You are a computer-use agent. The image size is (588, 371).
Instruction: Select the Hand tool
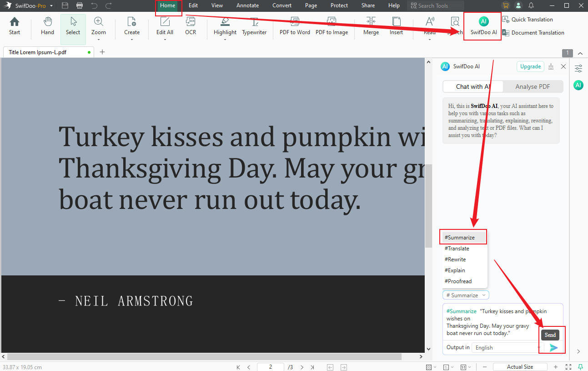click(47, 25)
